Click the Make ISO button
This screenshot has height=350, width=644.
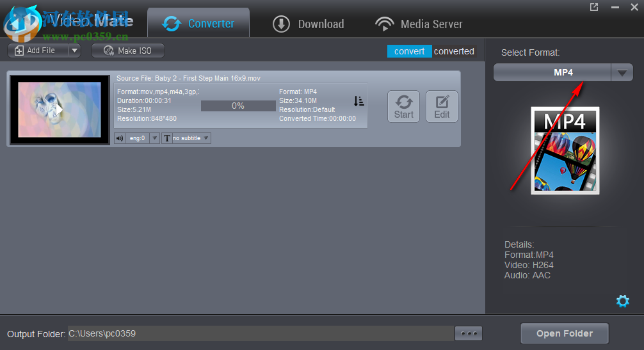pos(128,51)
